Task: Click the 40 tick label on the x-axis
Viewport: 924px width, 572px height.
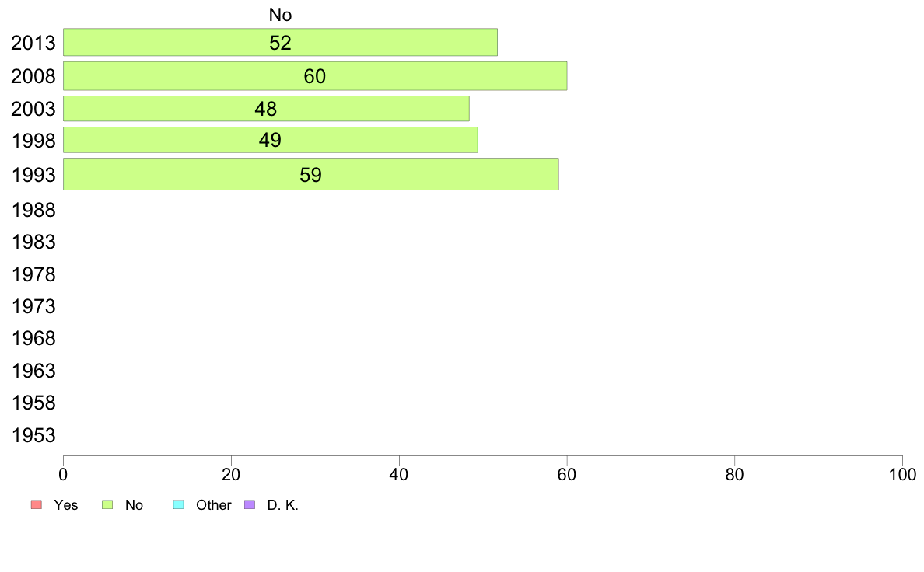Action: tap(399, 473)
